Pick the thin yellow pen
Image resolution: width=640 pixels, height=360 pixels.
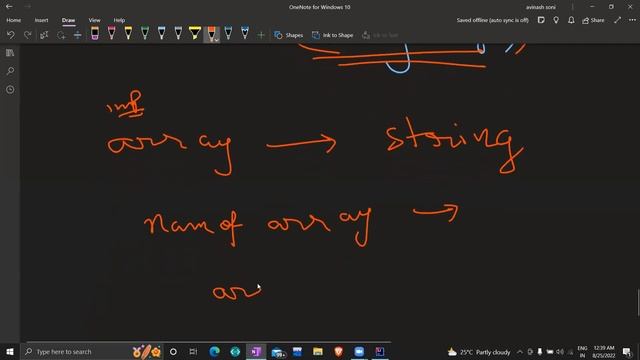pos(128,33)
